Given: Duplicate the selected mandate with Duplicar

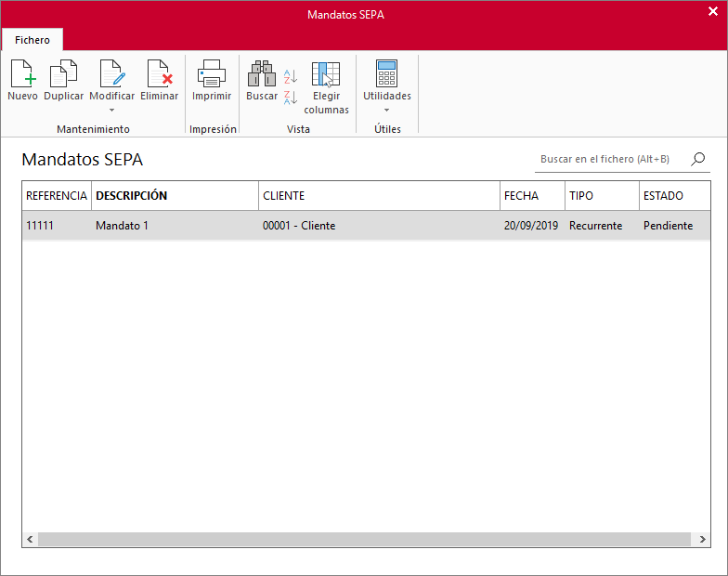Looking at the screenshot, I should [x=63, y=74].
